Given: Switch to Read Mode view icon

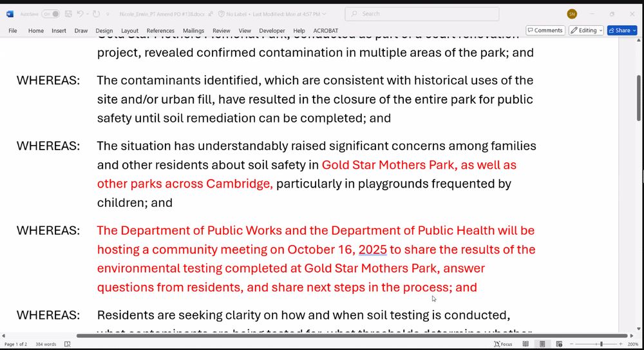Looking at the screenshot, I should pyautogui.click(x=526, y=344).
